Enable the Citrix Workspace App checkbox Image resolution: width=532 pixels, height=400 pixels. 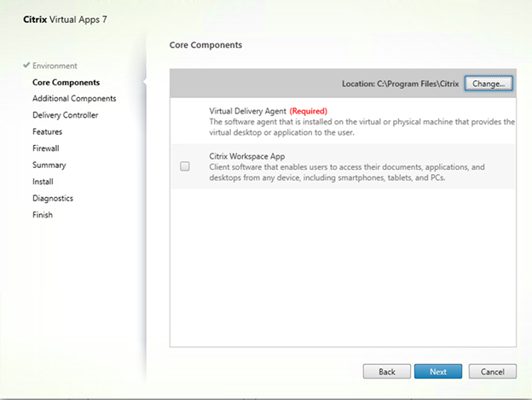click(185, 166)
